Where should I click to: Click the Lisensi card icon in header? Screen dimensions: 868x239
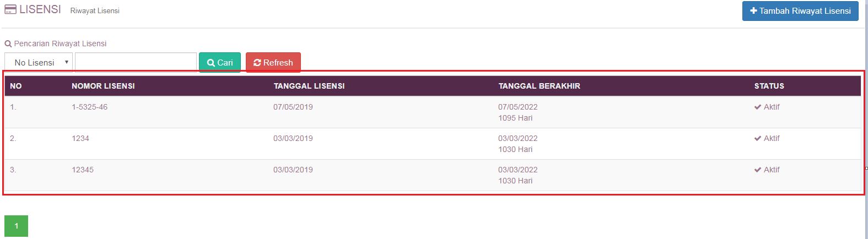pyautogui.click(x=10, y=10)
